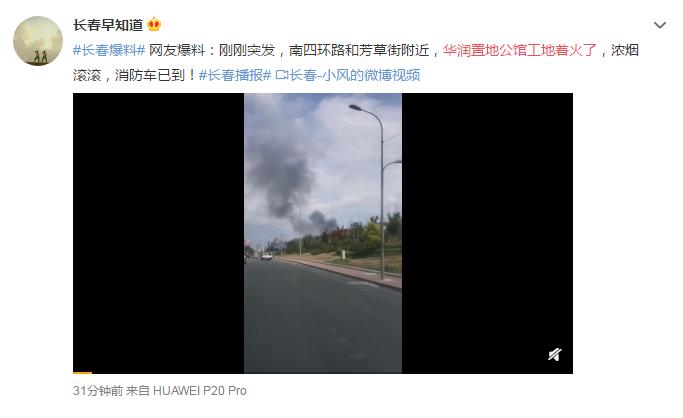Screen dimensions: 683x418
Task: Click the 31分钟前 post timestamp
Action: point(98,391)
